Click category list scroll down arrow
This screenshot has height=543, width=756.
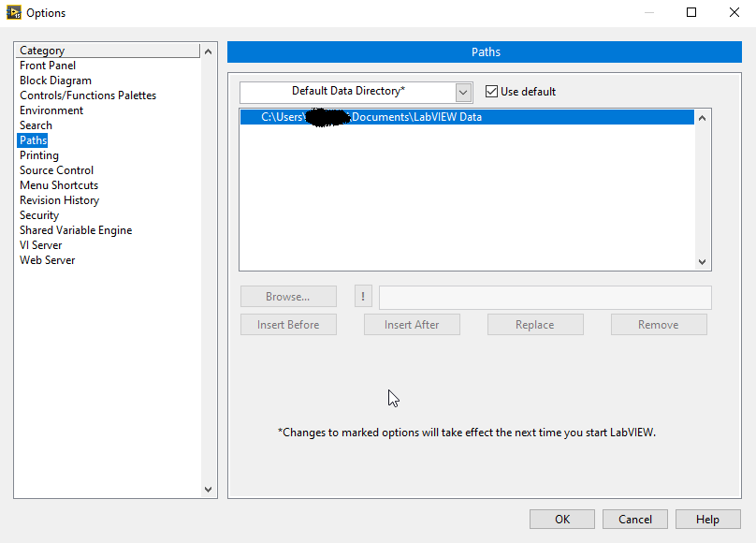[x=209, y=490]
